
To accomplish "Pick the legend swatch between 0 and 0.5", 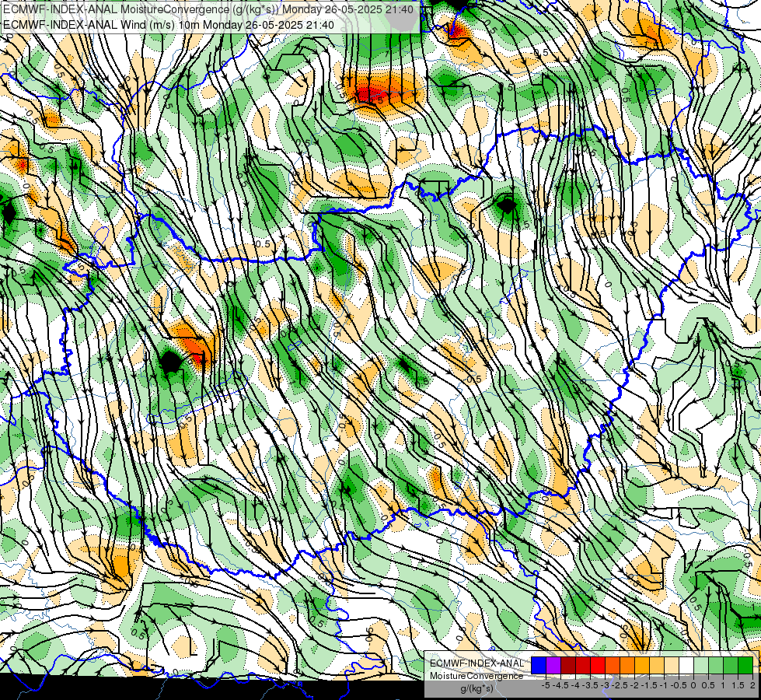I will 701,666.
